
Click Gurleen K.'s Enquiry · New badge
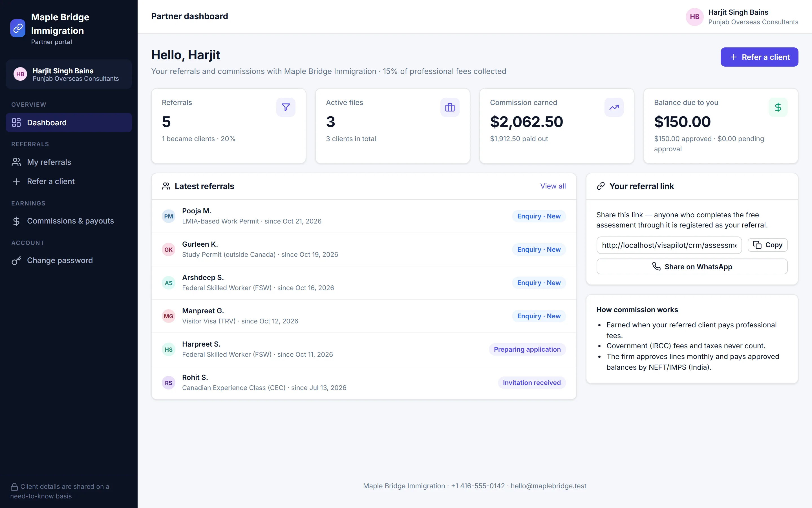[x=539, y=250]
